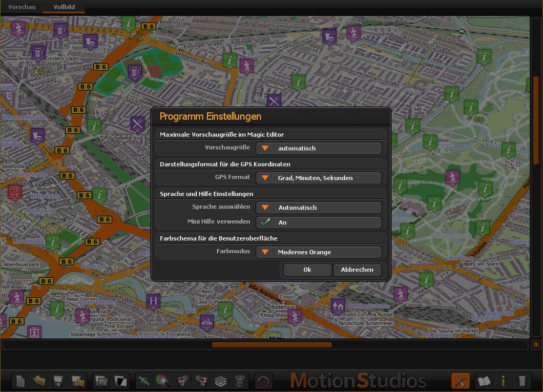Expand the GPS Format dropdown
Viewport: 543px width, 392px height.
[x=265, y=178]
